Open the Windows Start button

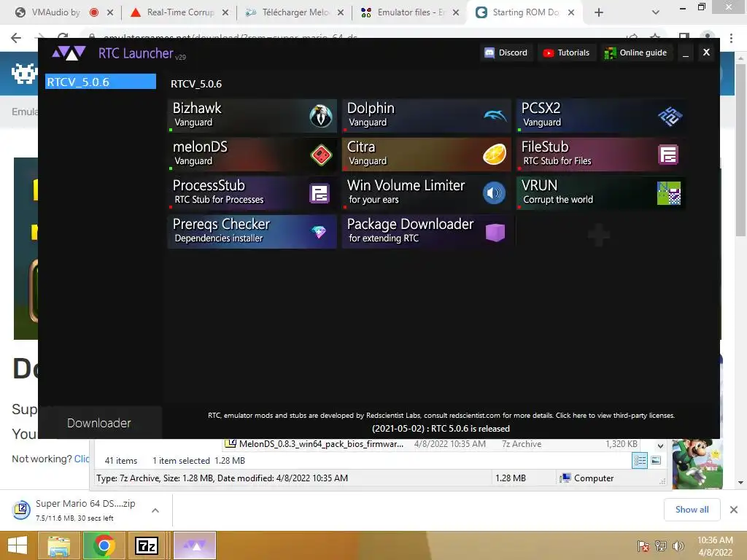click(18, 545)
